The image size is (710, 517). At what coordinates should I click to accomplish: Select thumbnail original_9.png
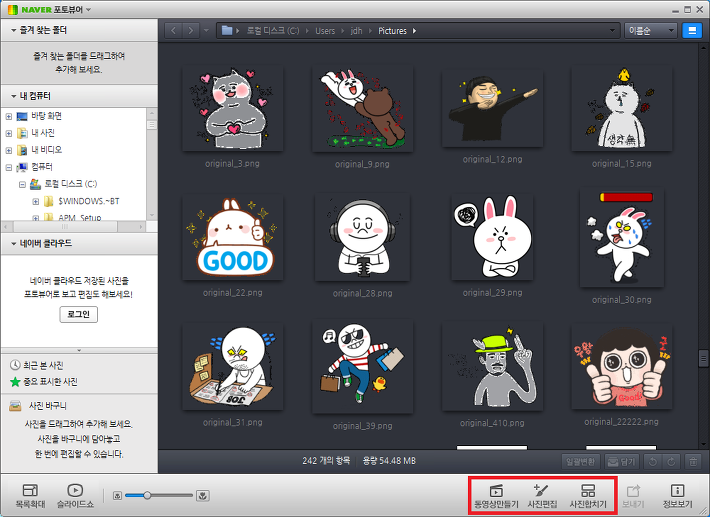tap(362, 109)
